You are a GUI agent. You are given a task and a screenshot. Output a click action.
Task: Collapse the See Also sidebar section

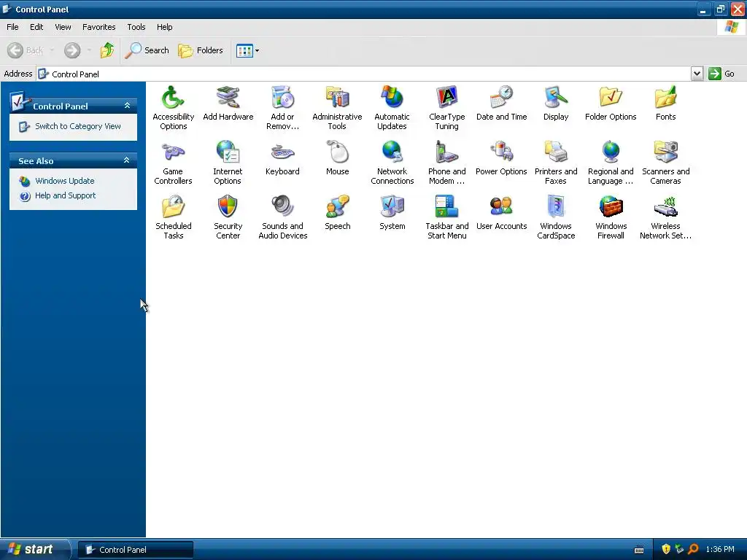click(127, 160)
